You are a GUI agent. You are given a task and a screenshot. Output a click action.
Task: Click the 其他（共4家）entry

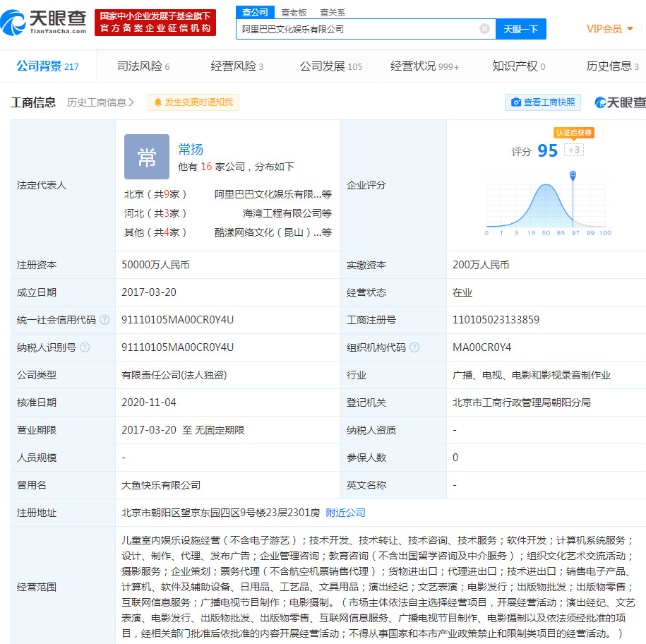pos(155,232)
